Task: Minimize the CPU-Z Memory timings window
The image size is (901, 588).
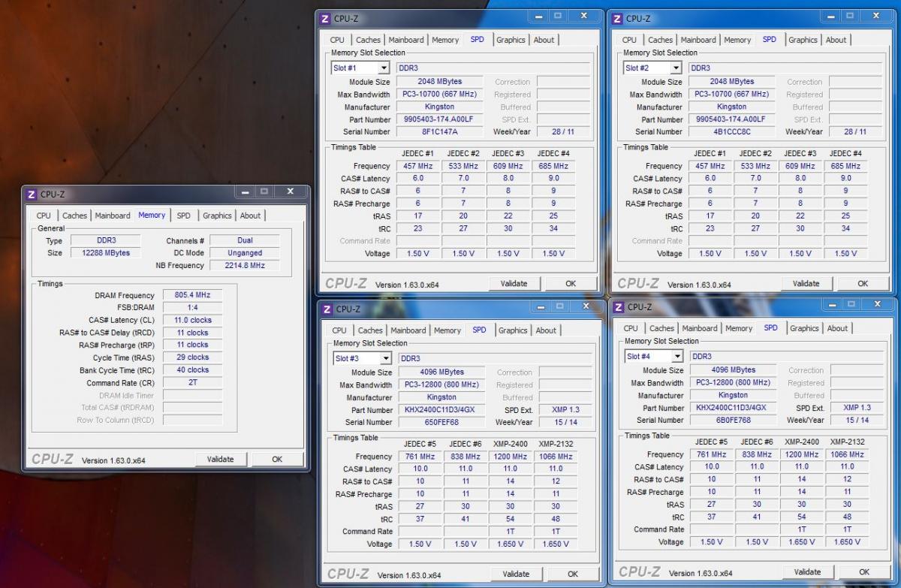Action: 242,192
